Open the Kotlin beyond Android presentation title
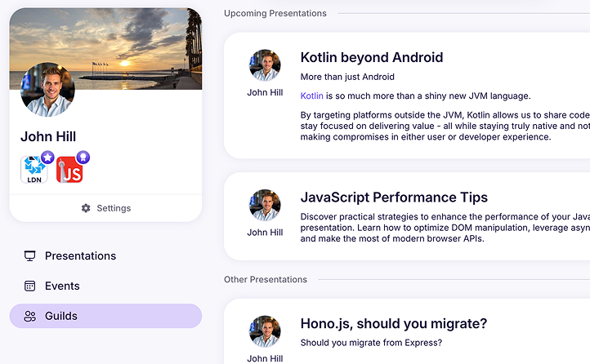 click(371, 57)
